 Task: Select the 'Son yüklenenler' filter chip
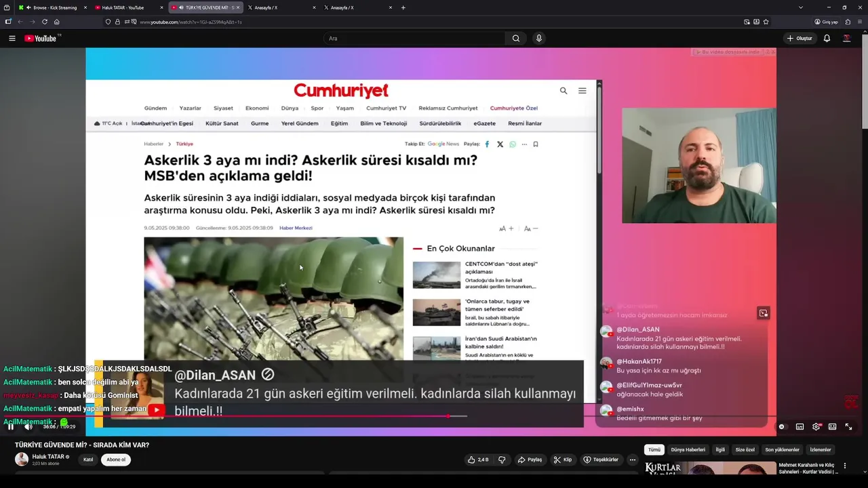pyautogui.click(x=782, y=449)
